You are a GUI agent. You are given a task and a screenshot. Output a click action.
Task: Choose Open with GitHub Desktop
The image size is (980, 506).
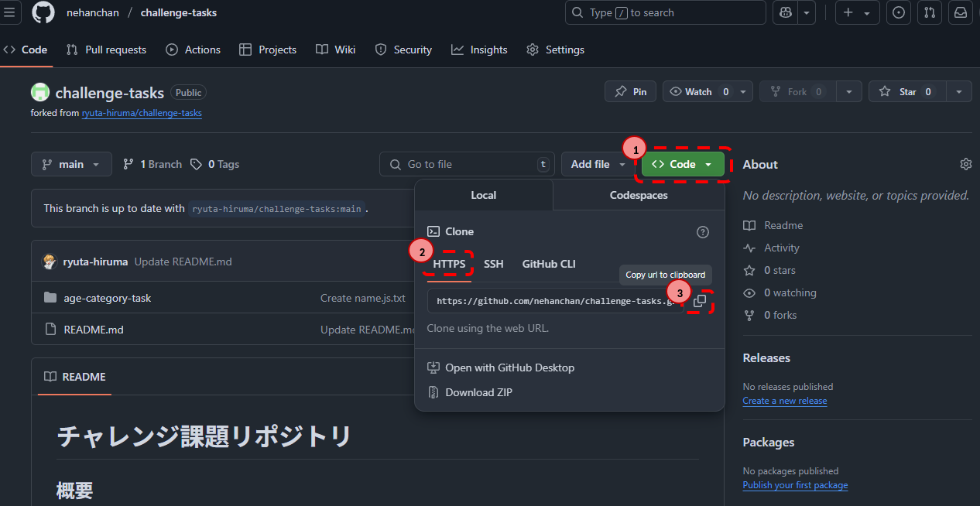501,368
